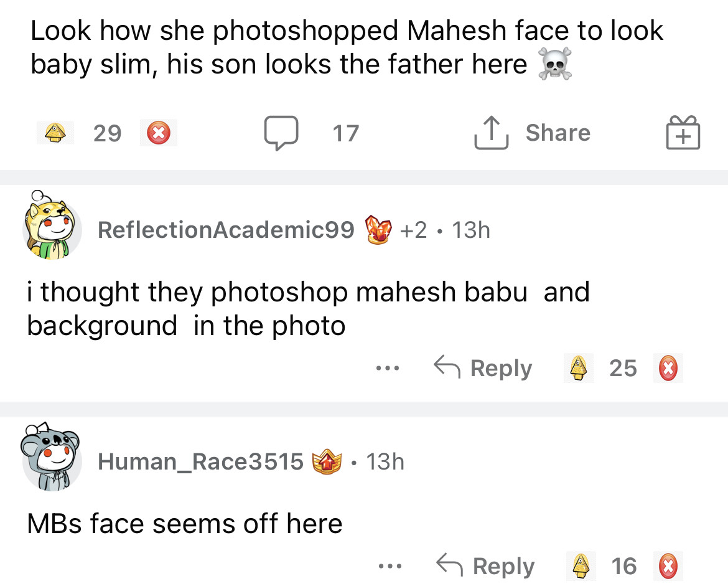Reply to ReflectionAcademic99's comment
The image size is (728, 586).
click(x=483, y=368)
